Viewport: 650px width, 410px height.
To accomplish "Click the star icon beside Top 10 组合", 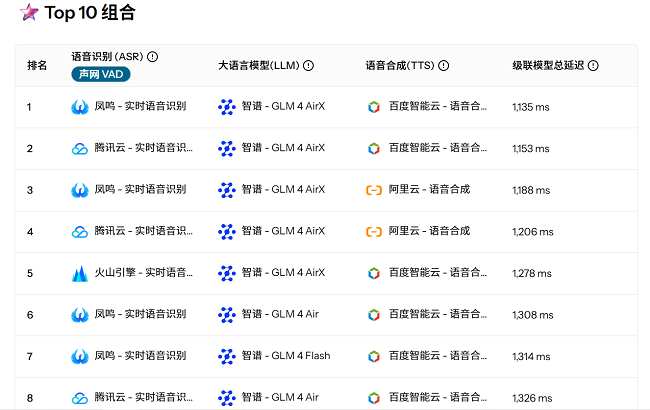I will [x=29, y=12].
